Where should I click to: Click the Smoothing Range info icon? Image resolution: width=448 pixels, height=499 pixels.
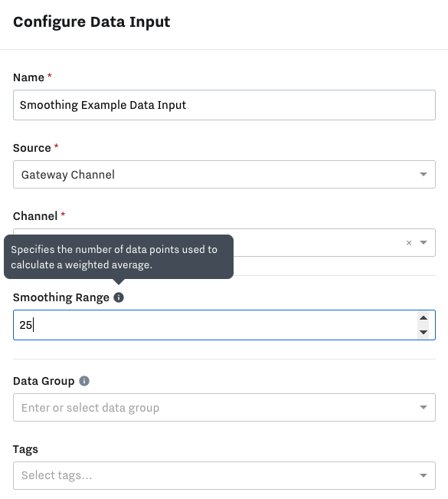pos(119,297)
